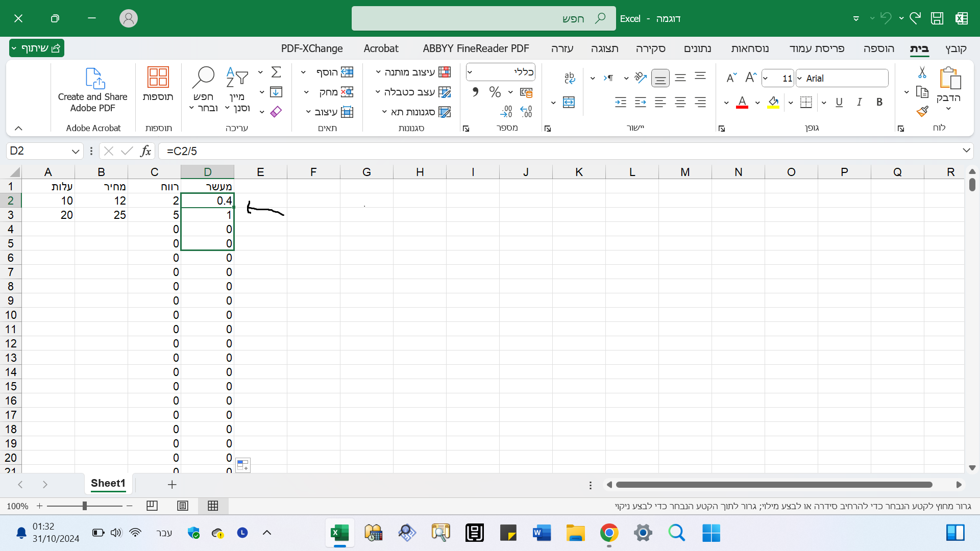The width and height of the screenshot is (980, 551).
Task: Toggle Italic formatting
Action: tap(860, 102)
